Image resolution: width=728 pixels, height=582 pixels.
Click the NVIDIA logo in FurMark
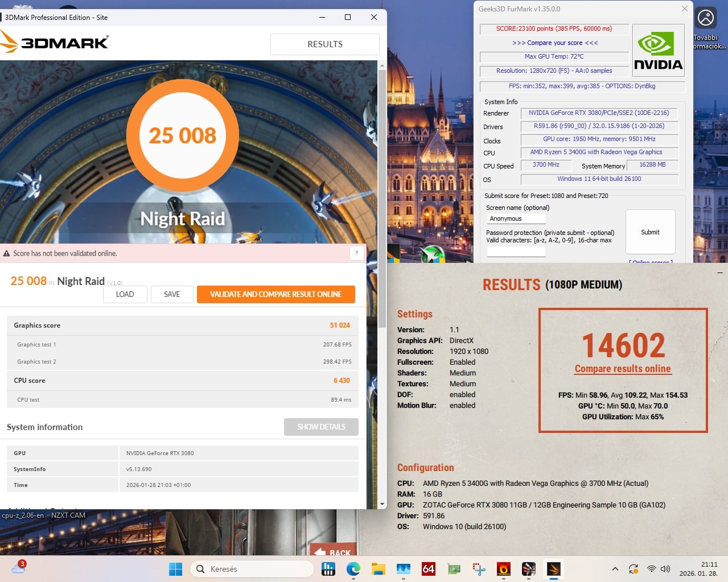click(659, 50)
